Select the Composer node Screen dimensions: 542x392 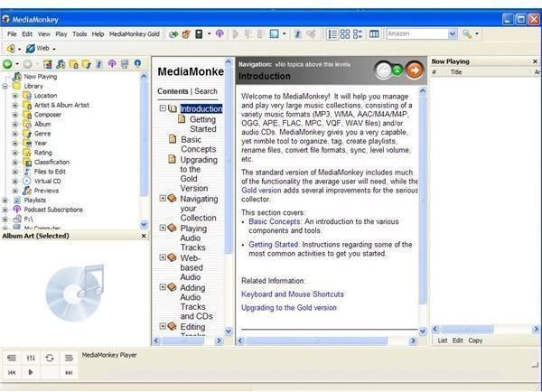[48, 115]
